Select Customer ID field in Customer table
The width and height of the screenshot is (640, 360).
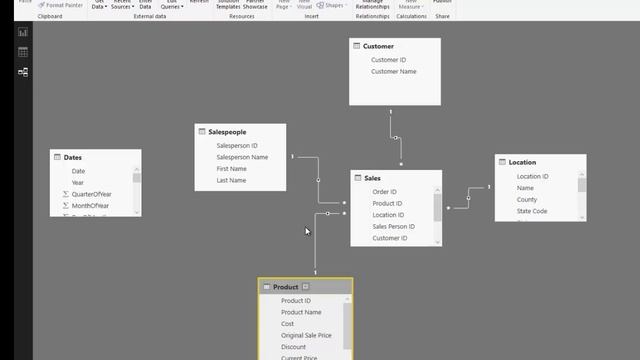(x=388, y=60)
